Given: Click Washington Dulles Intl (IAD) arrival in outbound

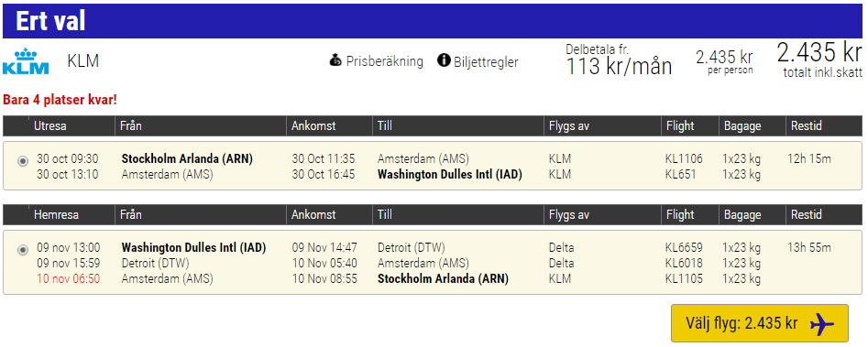Looking at the screenshot, I should coord(450,175).
